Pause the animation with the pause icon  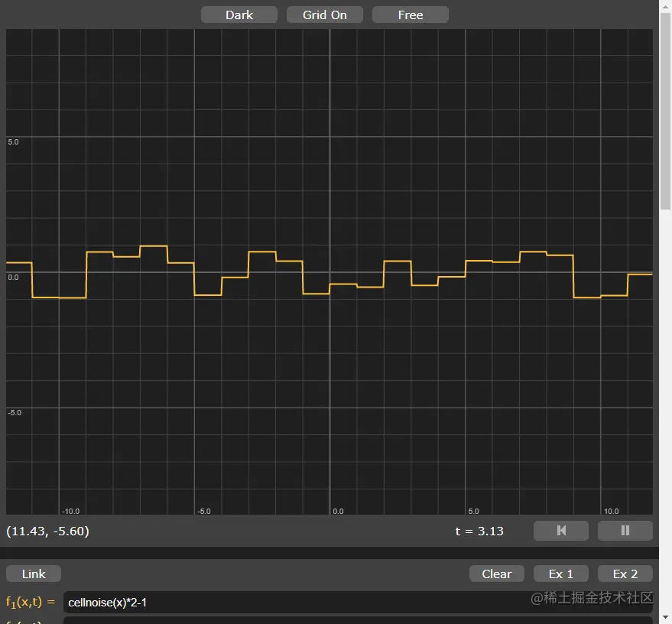coord(625,531)
